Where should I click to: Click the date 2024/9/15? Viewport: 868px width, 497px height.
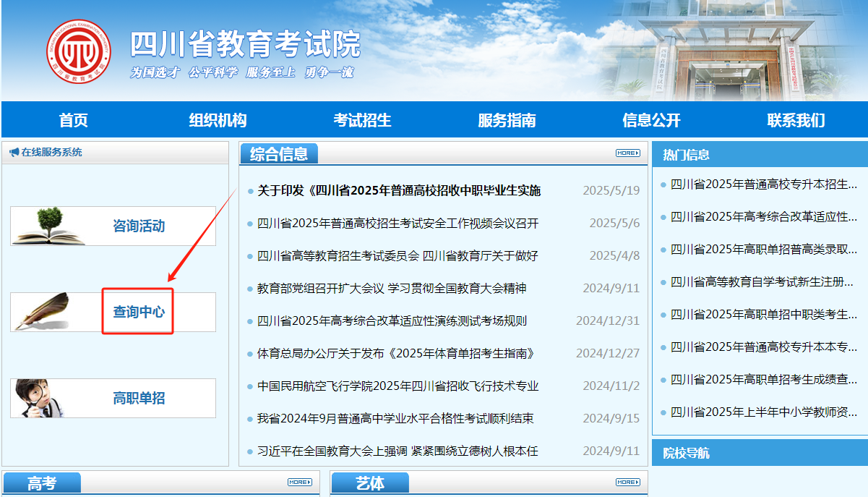tap(611, 418)
